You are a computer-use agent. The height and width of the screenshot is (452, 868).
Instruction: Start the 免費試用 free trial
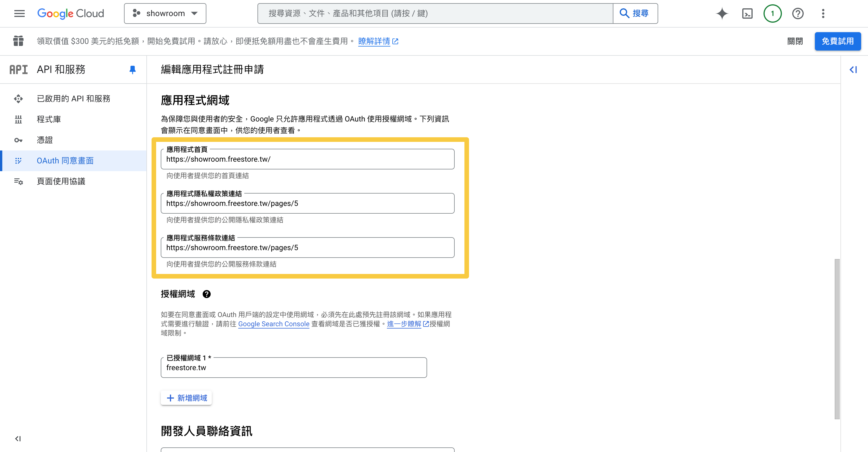(x=837, y=41)
